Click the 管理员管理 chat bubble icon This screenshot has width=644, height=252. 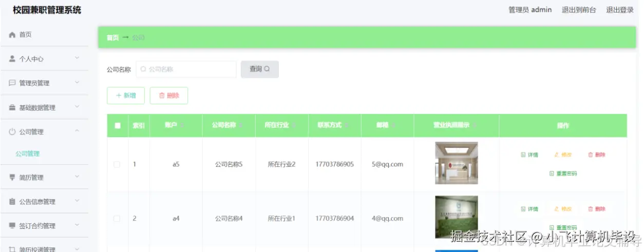point(12,83)
